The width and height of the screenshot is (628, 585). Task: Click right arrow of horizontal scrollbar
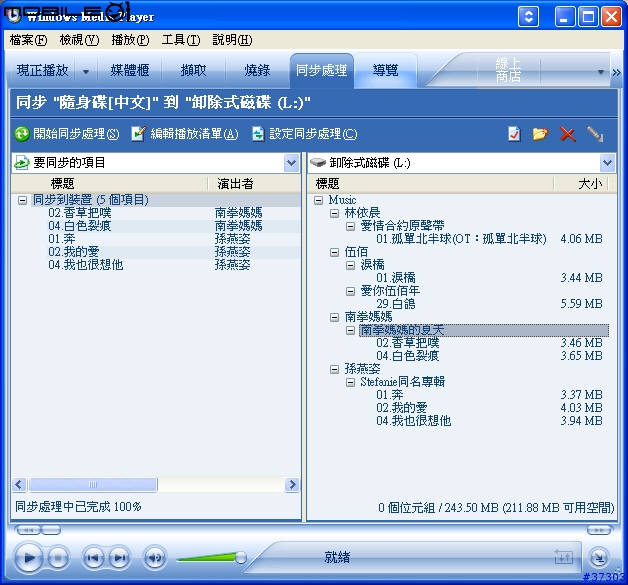[x=292, y=484]
